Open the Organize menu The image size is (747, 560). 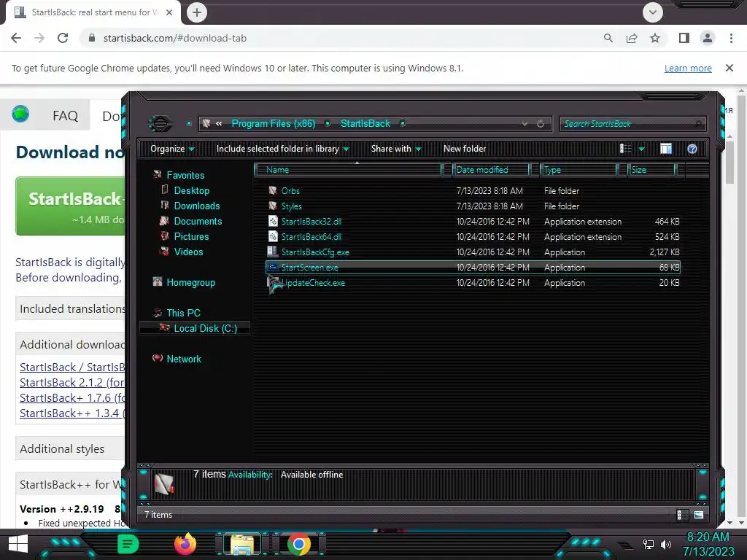click(172, 149)
